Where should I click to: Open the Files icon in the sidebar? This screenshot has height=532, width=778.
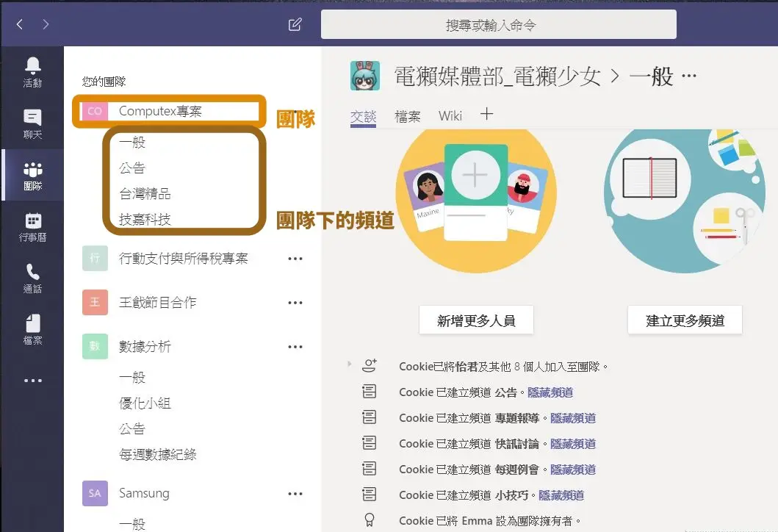click(x=32, y=328)
